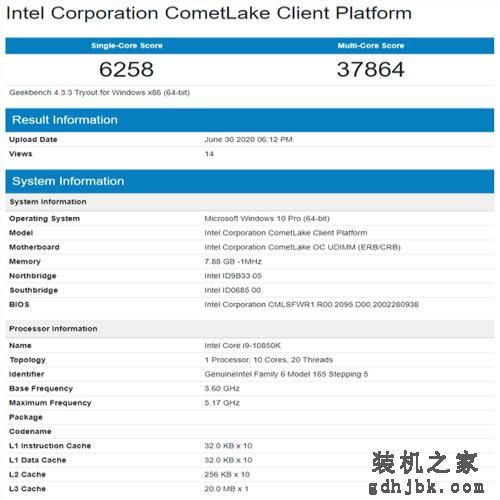Click 'GenuineIntel Family 6 Model 165 Stepping 5'
The height and width of the screenshot is (500, 500).
pos(286,374)
